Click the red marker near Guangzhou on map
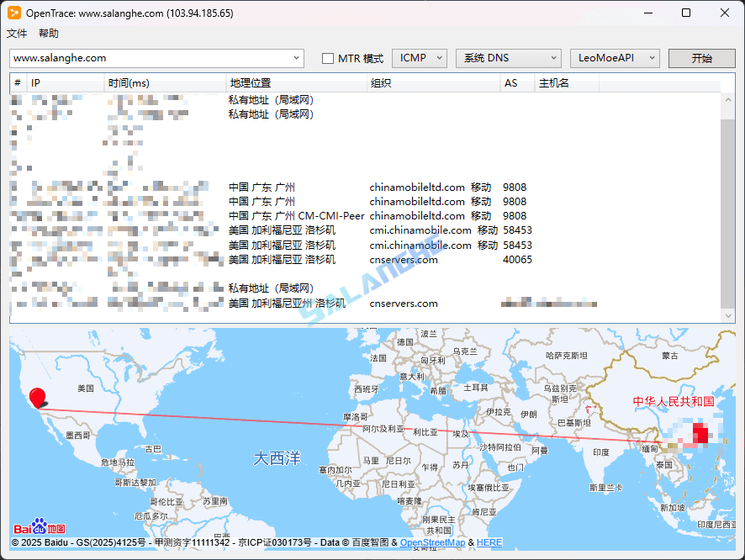 [x=700, y=434]
